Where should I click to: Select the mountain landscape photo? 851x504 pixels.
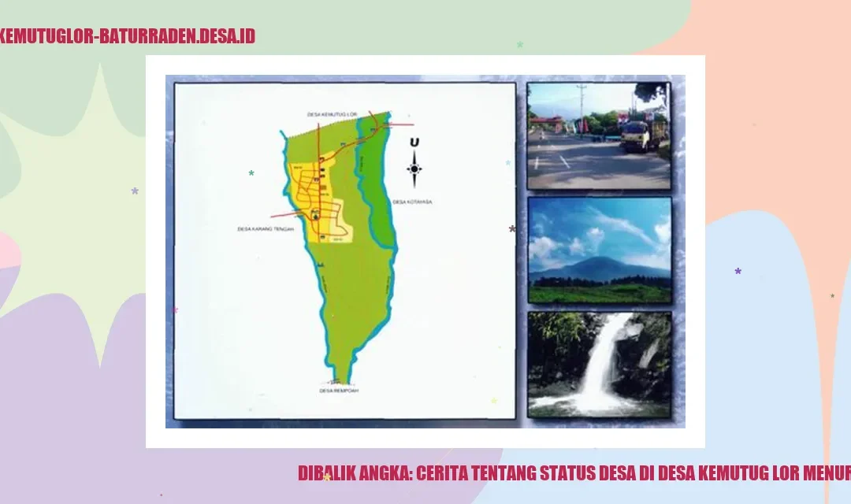click(x=599, y=250)
